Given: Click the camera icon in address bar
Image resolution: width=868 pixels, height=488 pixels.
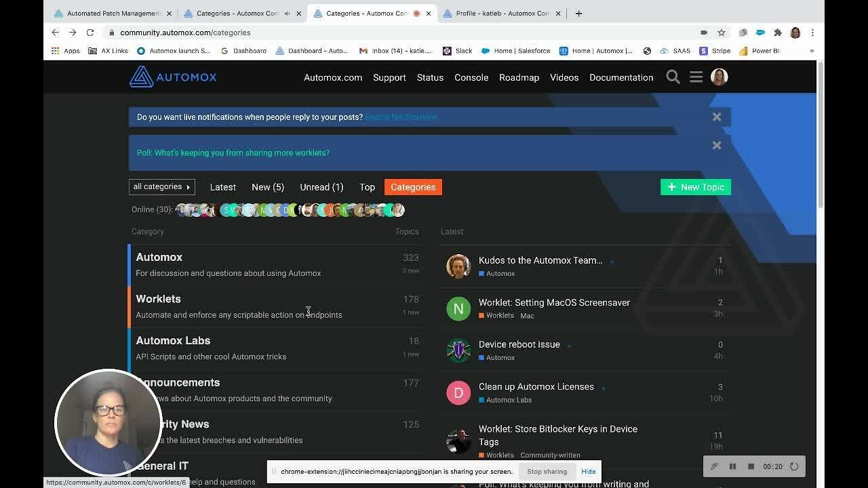Looking at the screenshot, I should [x=704, y=33].
